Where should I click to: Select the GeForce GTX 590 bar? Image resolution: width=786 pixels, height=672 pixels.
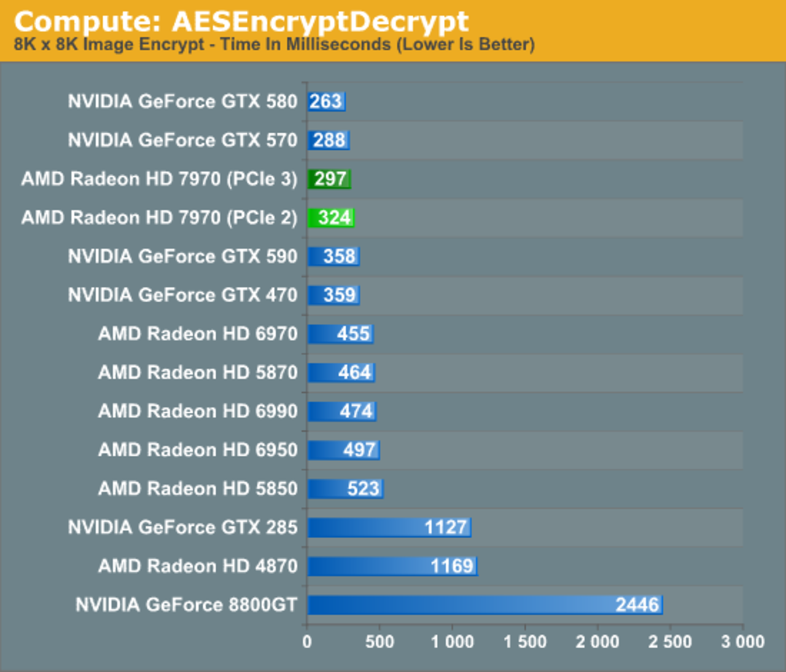(333, 256)
